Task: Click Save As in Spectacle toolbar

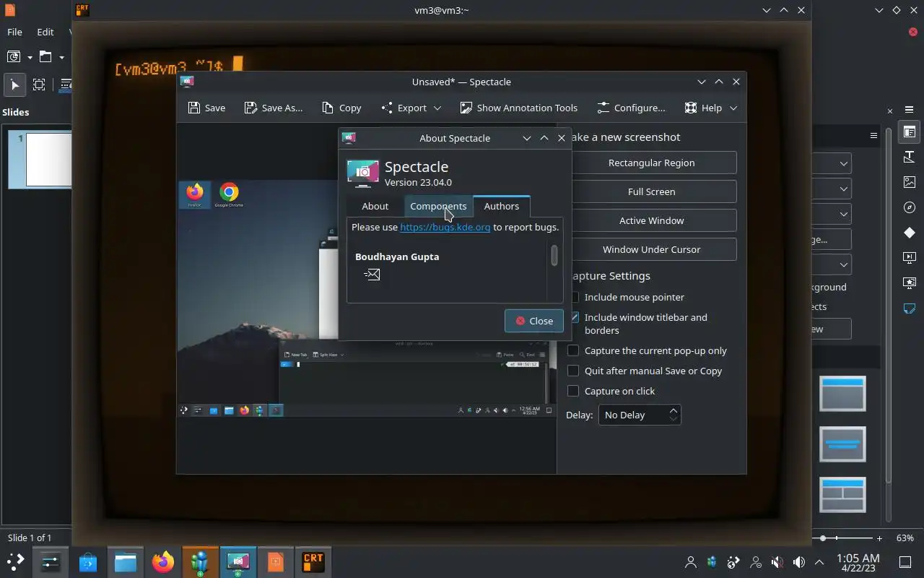Action: coord(274,108)
